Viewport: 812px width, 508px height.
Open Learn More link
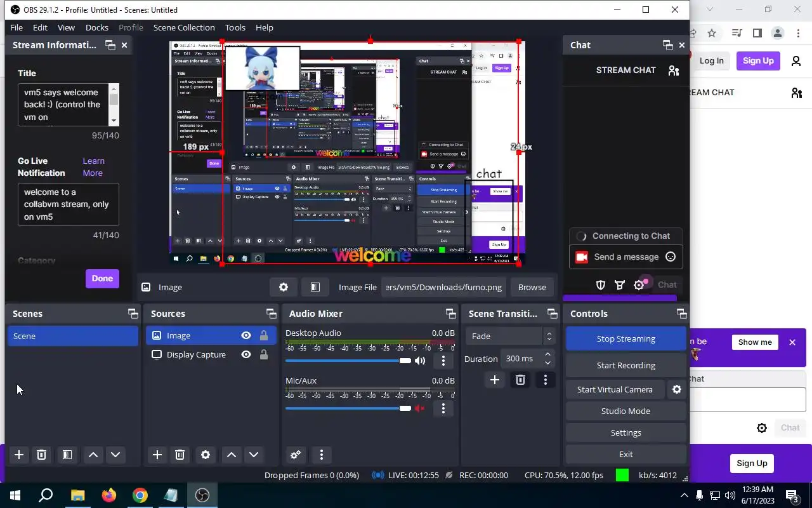click(93, 167)
